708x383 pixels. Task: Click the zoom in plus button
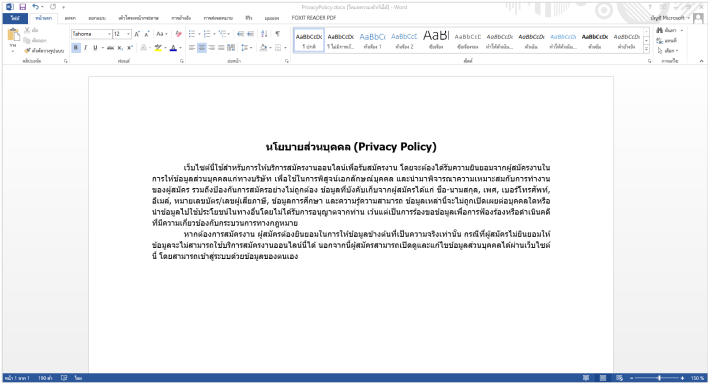(682, 378)
